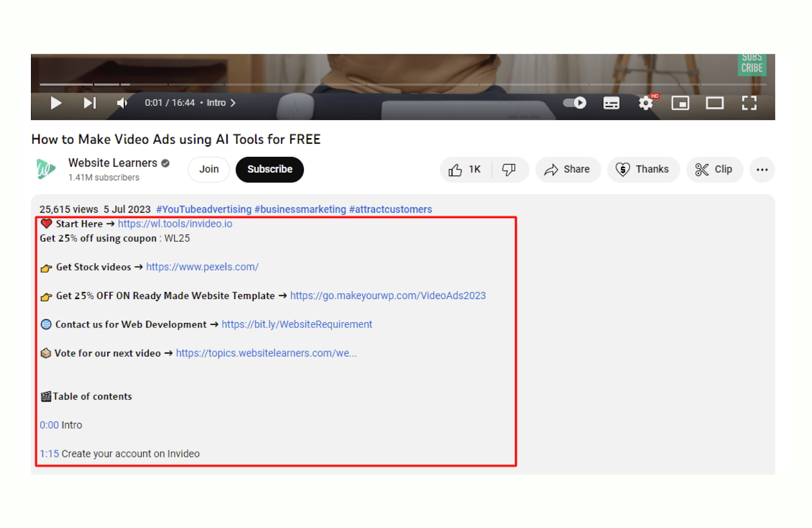Subscribe to Website Learners
The width and height of the screenshot is (812, 528).
(x=269, y=170)
